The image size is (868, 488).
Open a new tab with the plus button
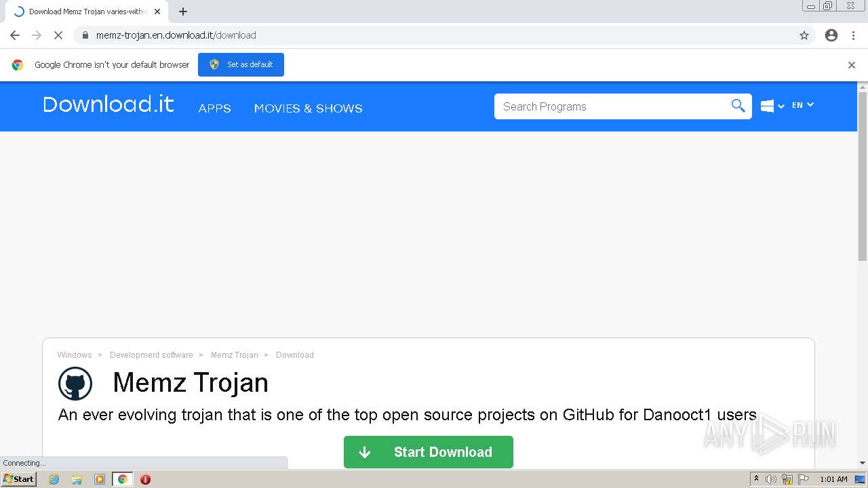tap(183, 12)
